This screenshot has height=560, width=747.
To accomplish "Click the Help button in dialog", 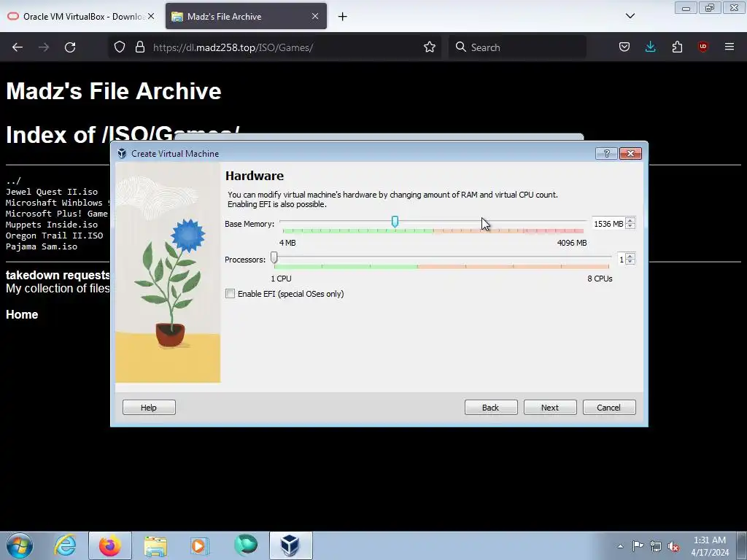I will [x=149, y=407].
